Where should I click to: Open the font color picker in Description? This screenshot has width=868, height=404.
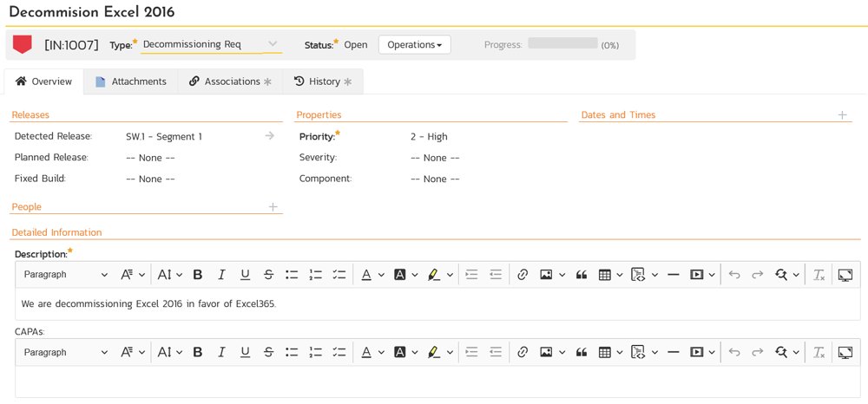(x=371, y=275)
